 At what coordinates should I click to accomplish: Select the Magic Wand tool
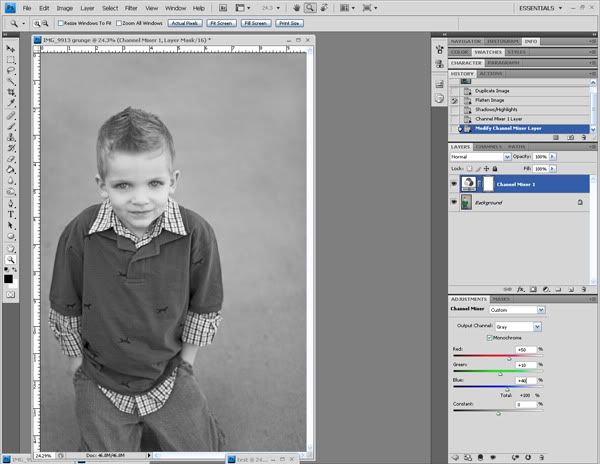10,81
